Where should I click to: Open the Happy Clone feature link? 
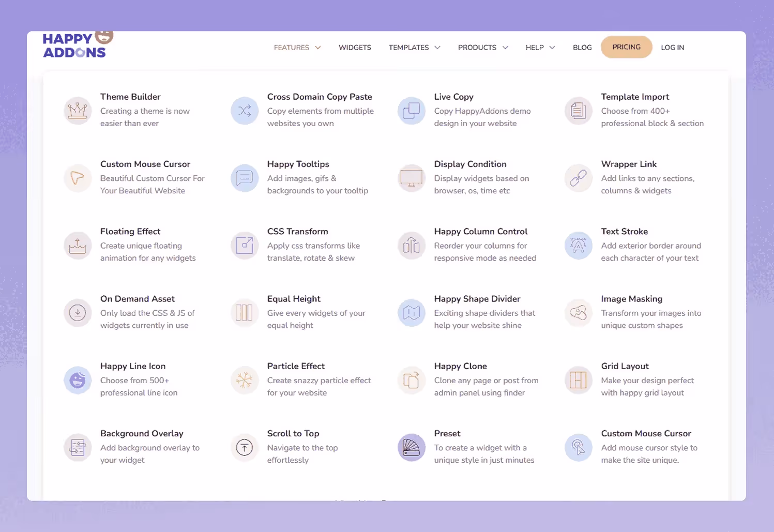pyautogui.click(x=460, y=366)
